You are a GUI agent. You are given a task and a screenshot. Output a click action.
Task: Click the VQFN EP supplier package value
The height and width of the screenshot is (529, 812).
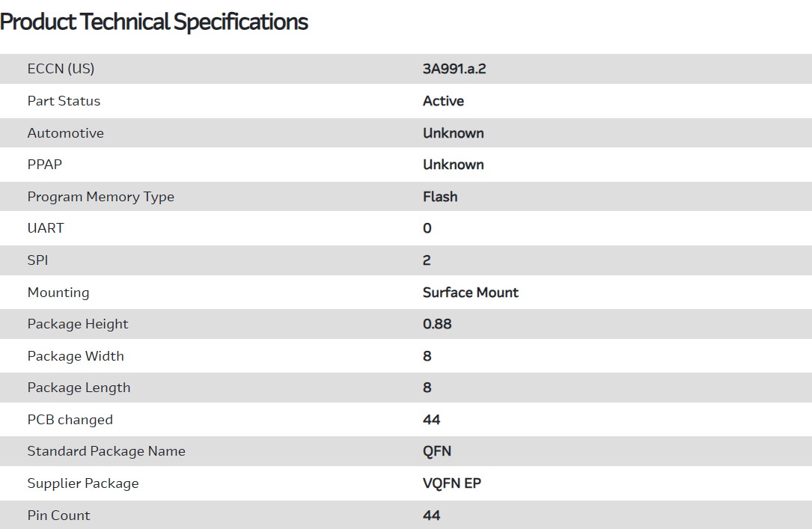(451, 483)
